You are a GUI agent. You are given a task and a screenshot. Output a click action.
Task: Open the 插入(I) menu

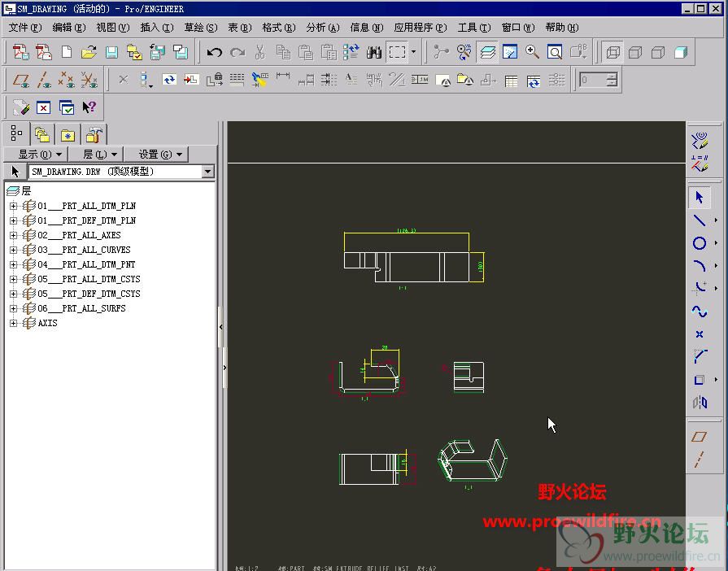click(x=157, y=28)
